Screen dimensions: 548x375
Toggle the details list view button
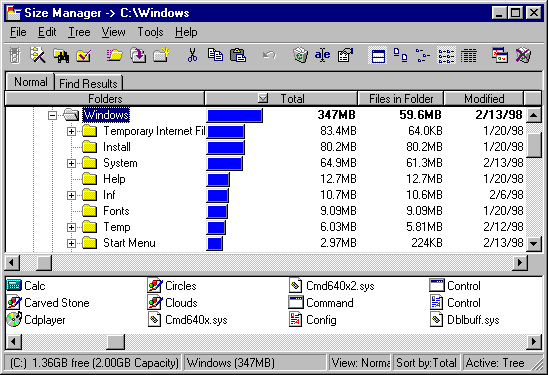click(468, 56)
